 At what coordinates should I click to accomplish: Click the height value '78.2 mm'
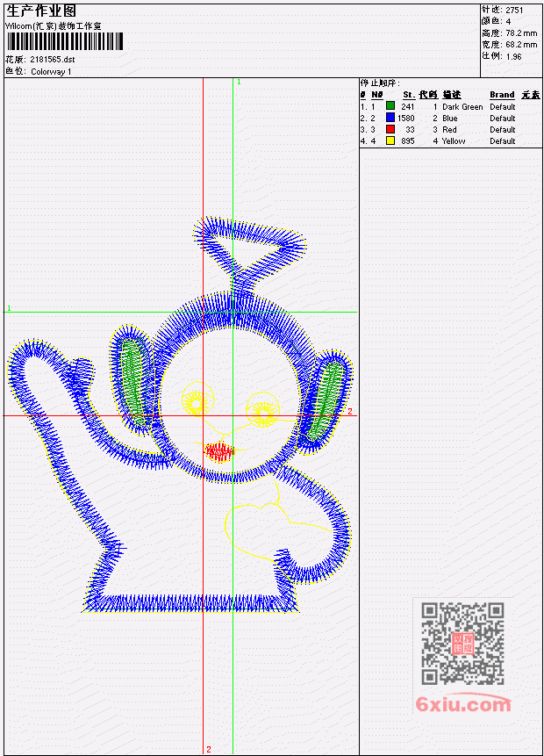click(521, 32)
